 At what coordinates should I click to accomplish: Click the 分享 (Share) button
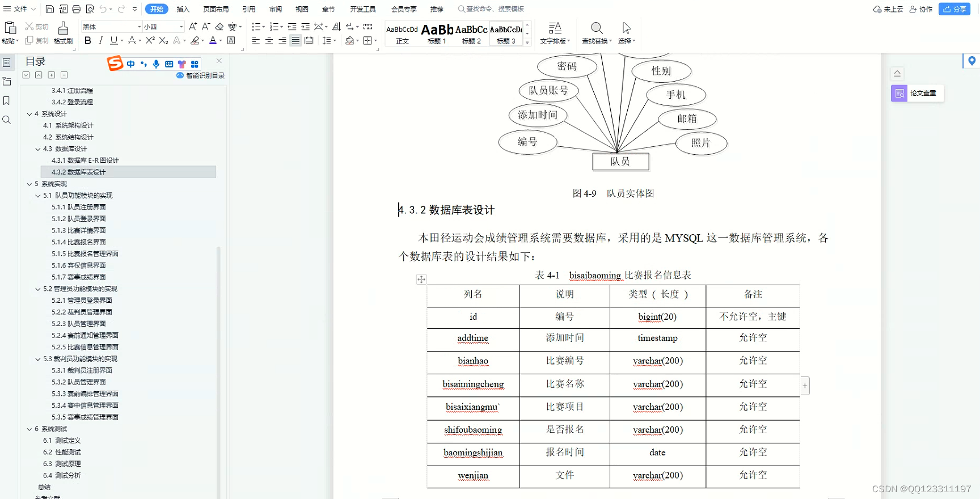tap(954, 9)
